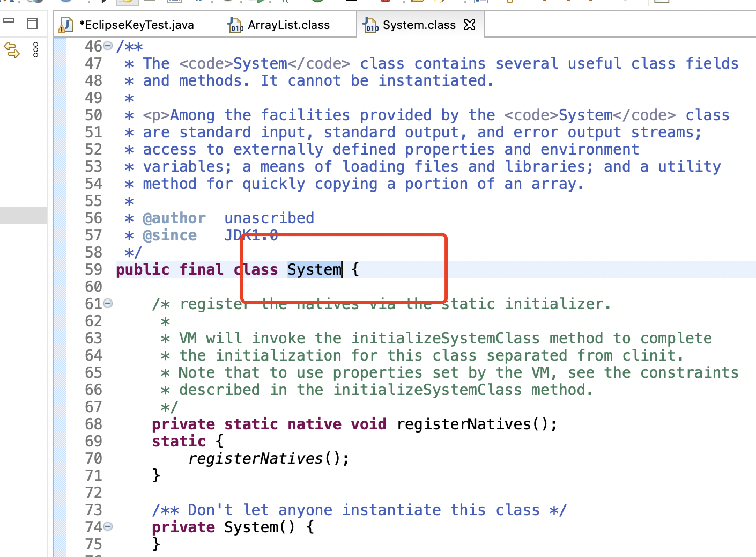Select the System.class tab label
The image size is (756, 557).
coord(419,25)
